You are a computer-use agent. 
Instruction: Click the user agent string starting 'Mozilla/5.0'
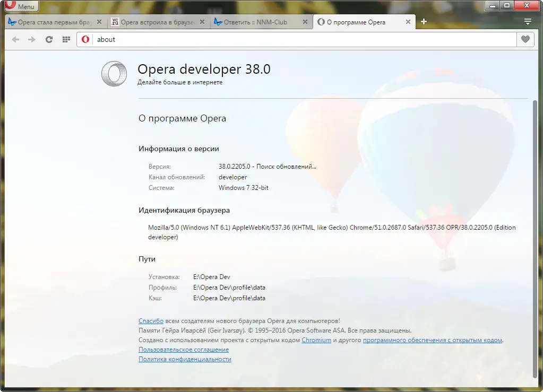click(332, 232)
